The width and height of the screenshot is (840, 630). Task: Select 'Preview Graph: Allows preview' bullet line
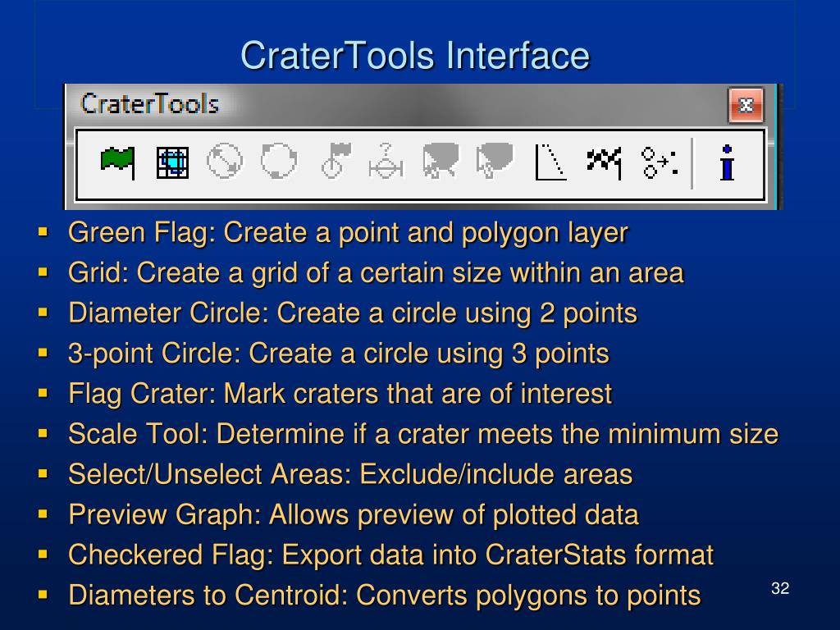pos(354,515)
